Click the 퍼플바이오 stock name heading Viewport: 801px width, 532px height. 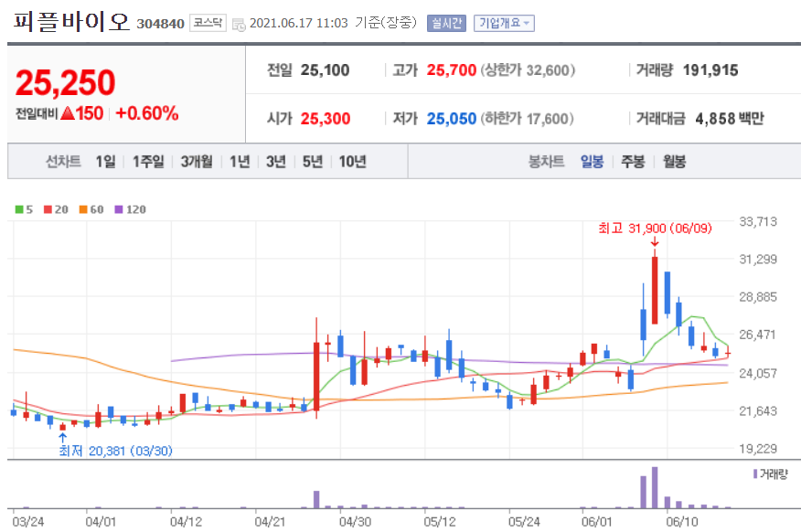71,21
